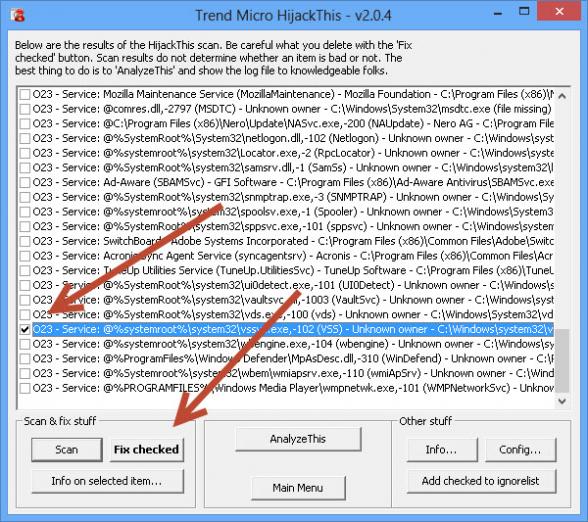Click the vertical scrollbar thumb
The height and width of the screenshot is (522, 588).
562,361
